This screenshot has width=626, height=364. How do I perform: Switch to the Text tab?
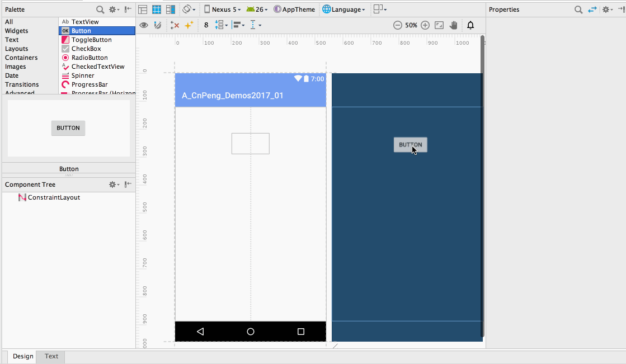51,356
